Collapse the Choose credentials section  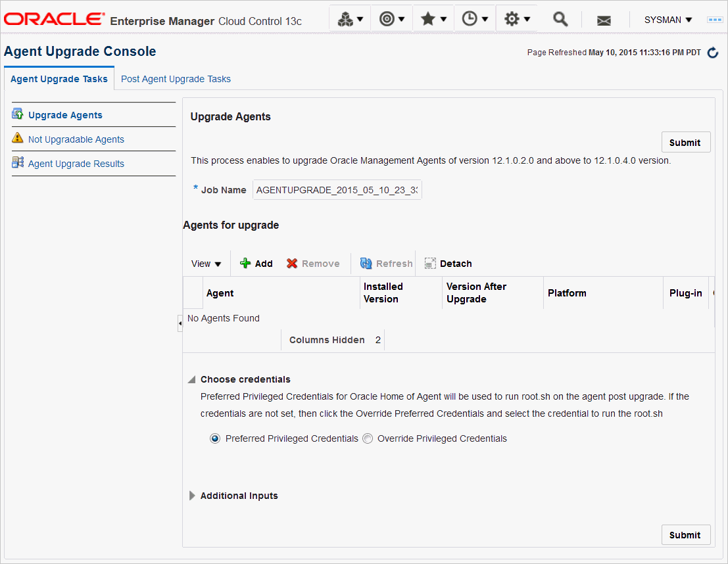pyautogui.click(x=192, y=379)
